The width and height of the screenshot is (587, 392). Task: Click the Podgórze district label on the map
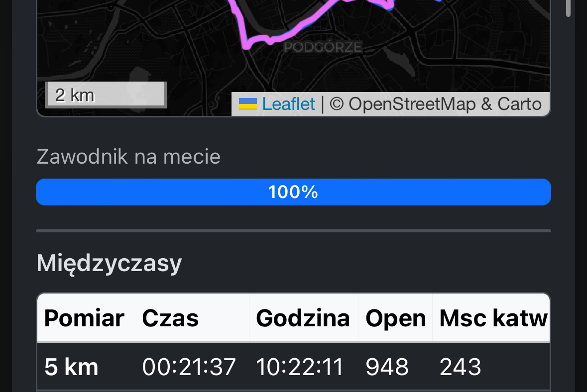pos(323,47)
